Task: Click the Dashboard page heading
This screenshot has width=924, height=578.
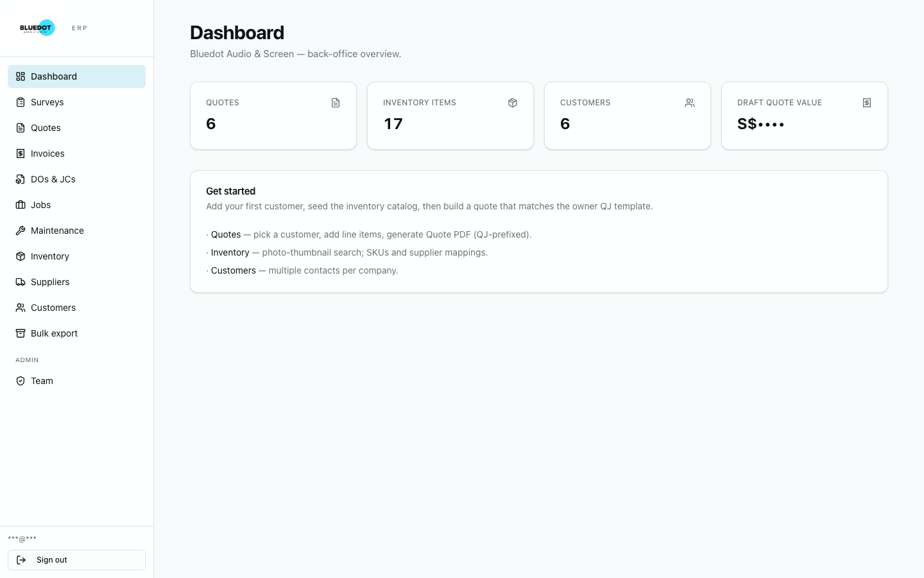Action: 237,33
